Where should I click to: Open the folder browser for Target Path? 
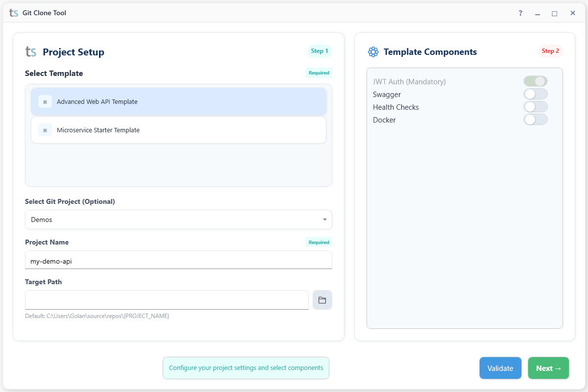pyautogui.click(x=322, y=300)
